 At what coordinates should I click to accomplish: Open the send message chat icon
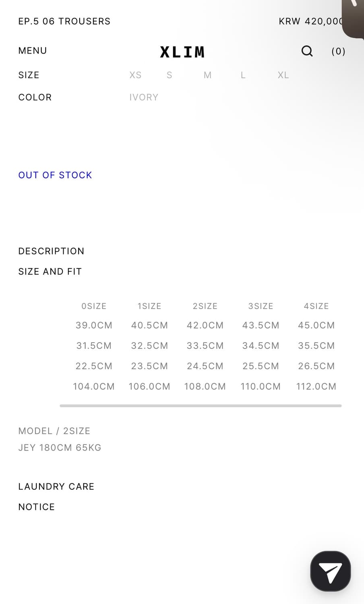coord(330,571)
